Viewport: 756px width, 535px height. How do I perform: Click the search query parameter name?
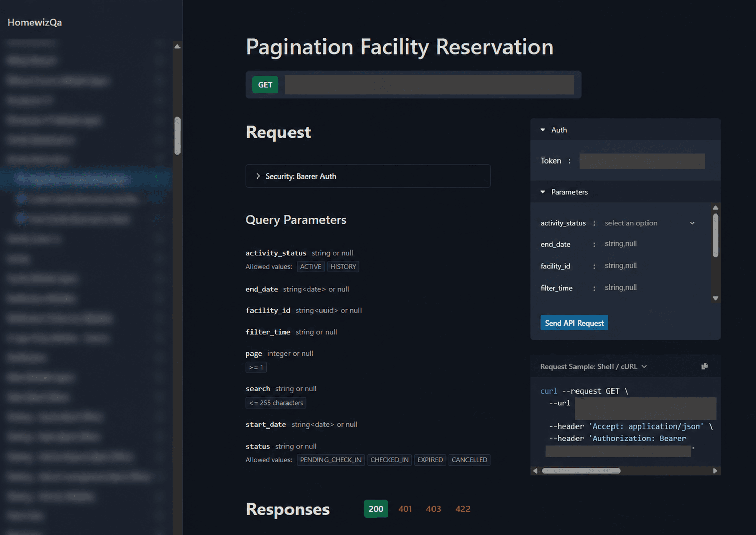coord(258,389)
